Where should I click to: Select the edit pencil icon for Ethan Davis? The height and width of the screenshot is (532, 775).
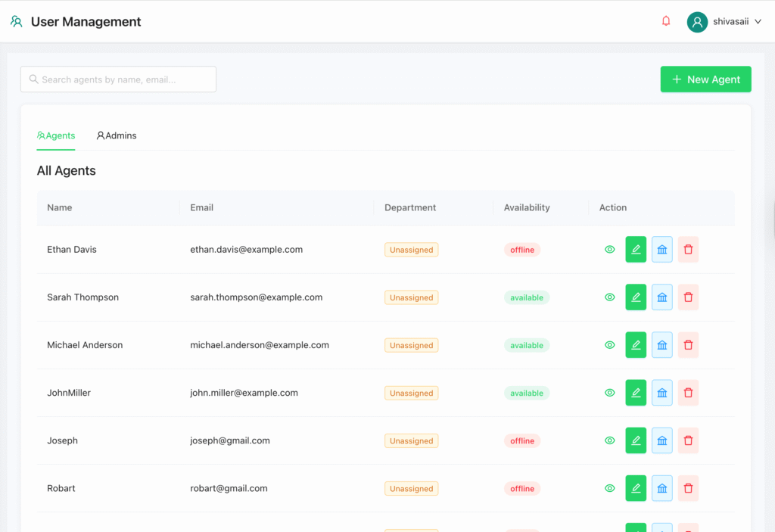(636, 249)
